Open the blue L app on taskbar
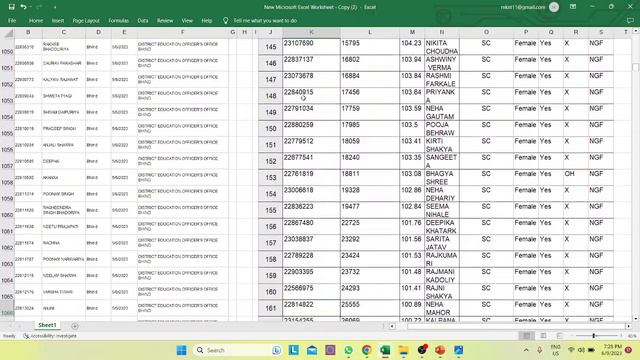The width and height of the screenshot is (640, 360). point(293,350)
